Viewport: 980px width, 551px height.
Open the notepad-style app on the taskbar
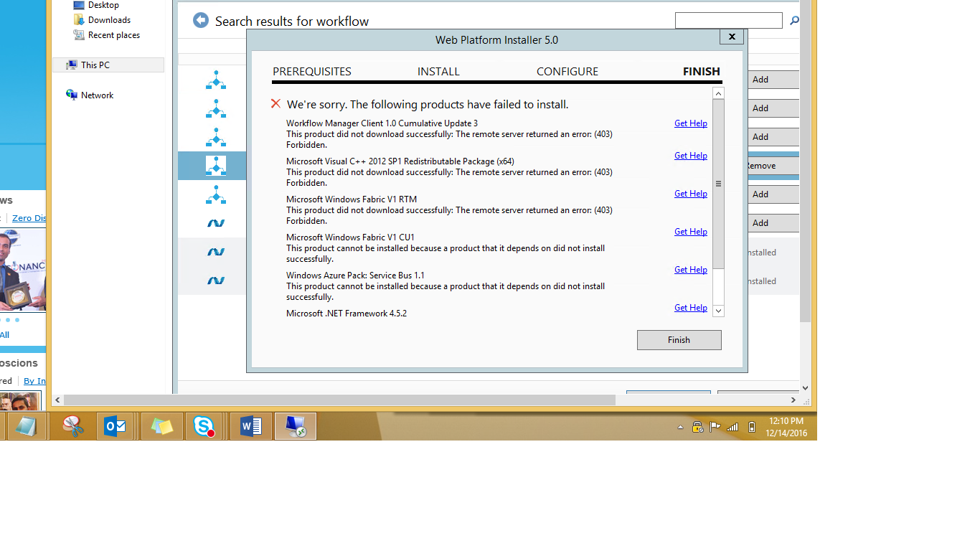click(27, 426)
